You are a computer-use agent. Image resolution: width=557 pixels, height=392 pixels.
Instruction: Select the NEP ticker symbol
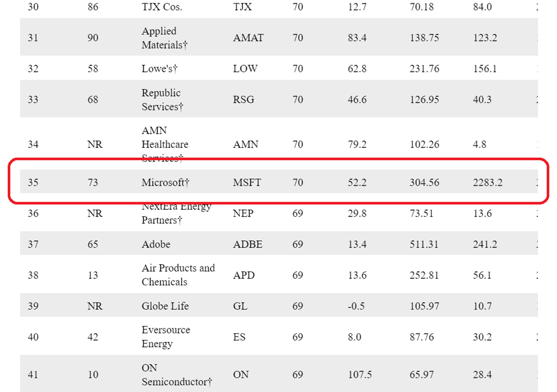click(x=244, y=214)
